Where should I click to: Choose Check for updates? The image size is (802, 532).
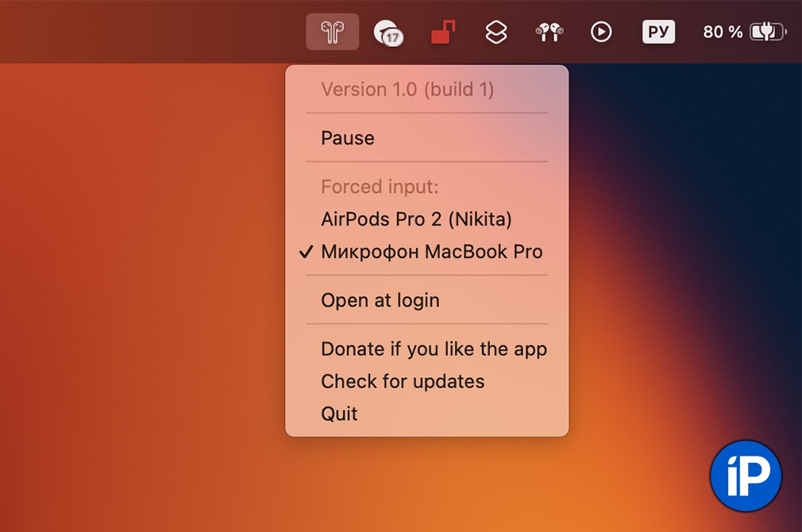click(426, 382)
